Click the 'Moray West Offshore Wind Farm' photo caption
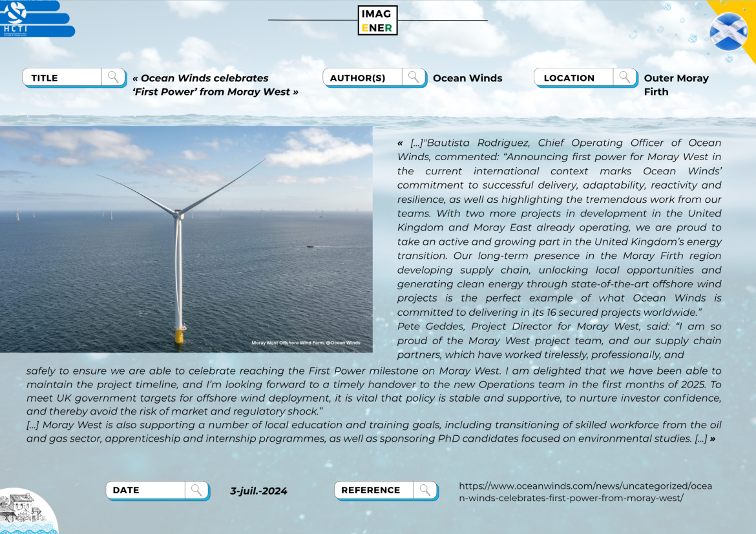The image size is (756, 534). pos(306,343)
